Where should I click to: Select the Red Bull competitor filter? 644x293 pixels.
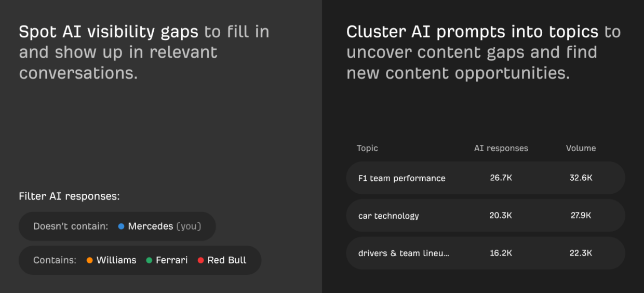pos(227,260)
